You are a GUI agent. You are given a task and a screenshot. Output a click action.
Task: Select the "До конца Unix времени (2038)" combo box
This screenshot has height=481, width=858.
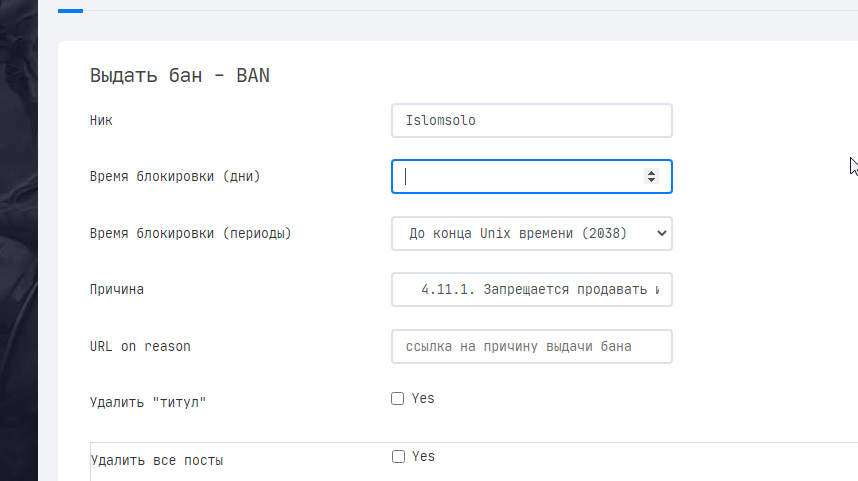(532, 234)
